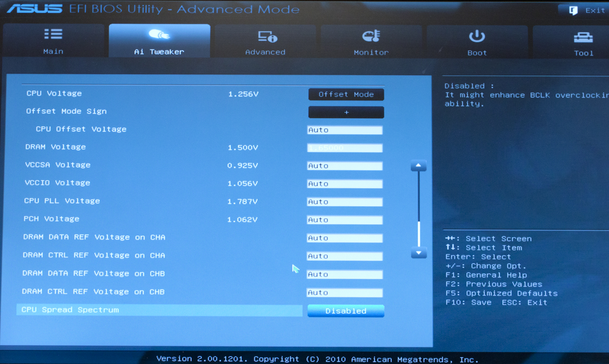Viewport: 609px width, 364px height.
Task: Click the DRAM Voltage value field
Action: click(344, 148)
